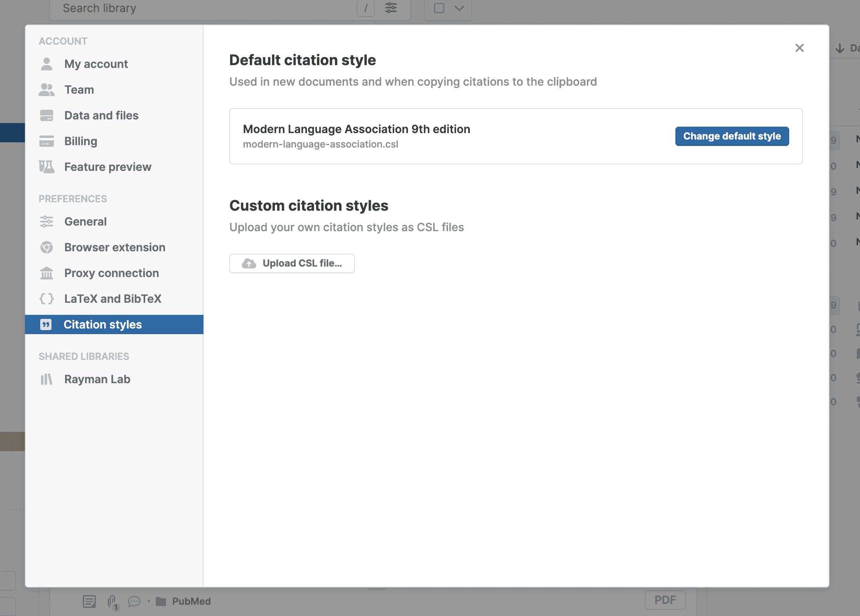Viewport: 860px width, 616px height.
Task: Open the Team settings section
Action: tap(79, 90)
